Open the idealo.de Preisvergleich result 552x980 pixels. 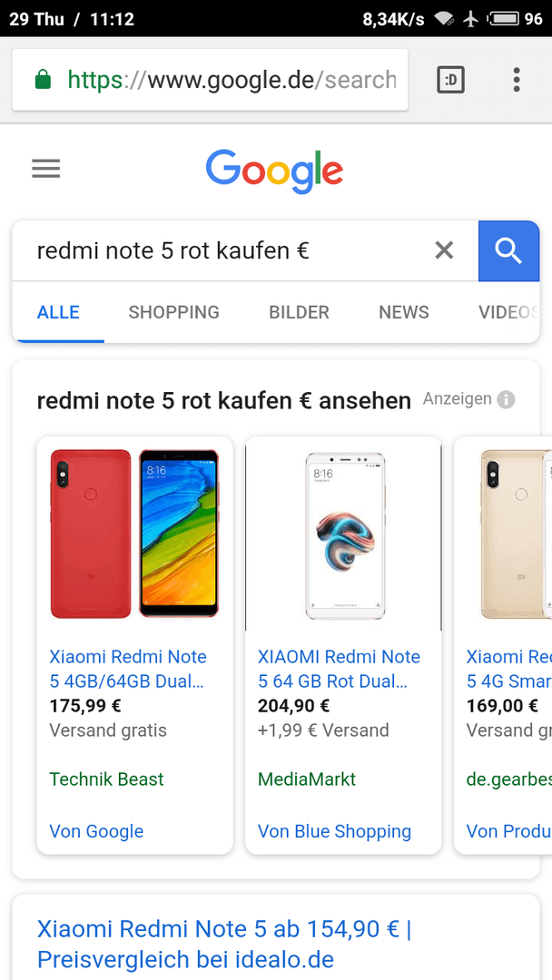(x=224, y=943)
